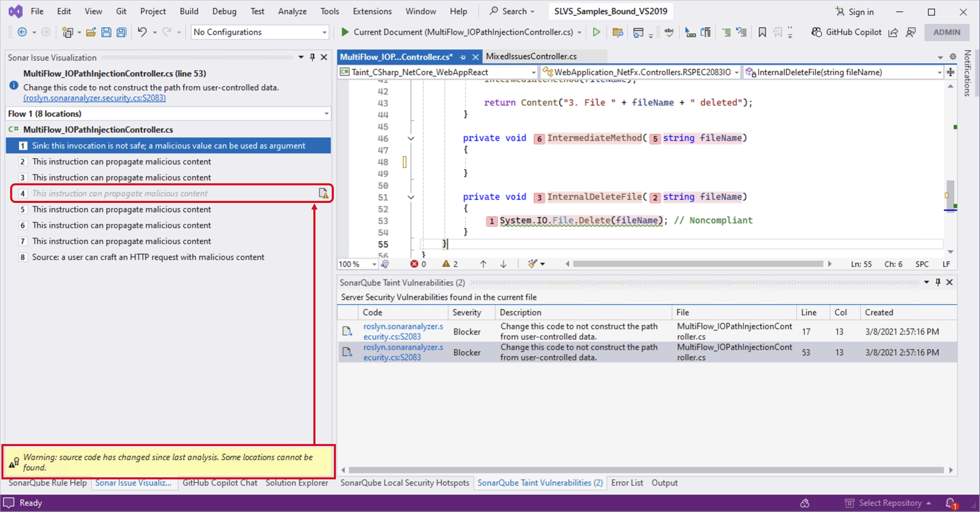
Task: Click the ADMIN badge button
Action: point(947,32)
